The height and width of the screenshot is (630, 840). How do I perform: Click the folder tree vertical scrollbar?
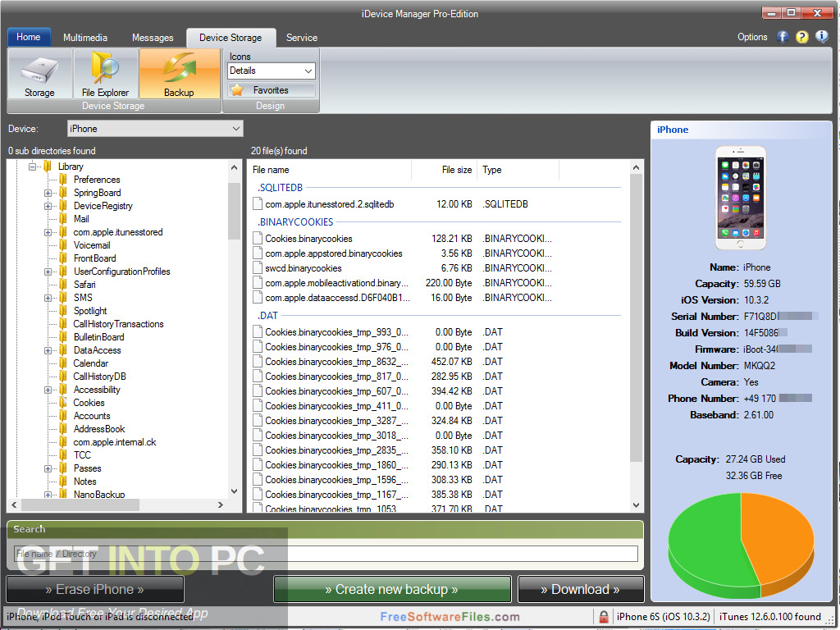point(234,211)
